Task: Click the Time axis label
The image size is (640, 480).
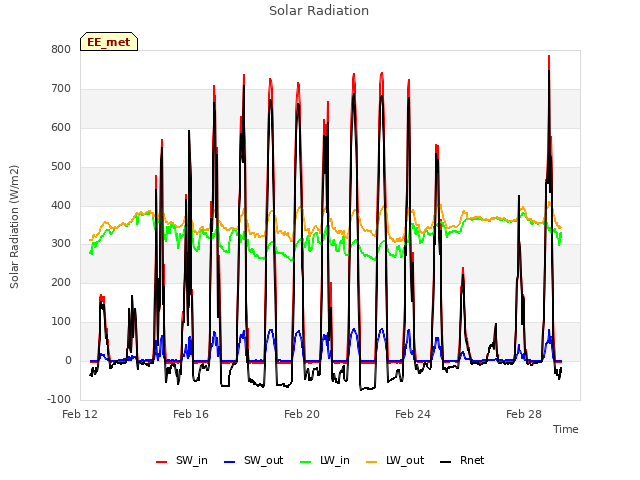Action: [x=566, y=429]
